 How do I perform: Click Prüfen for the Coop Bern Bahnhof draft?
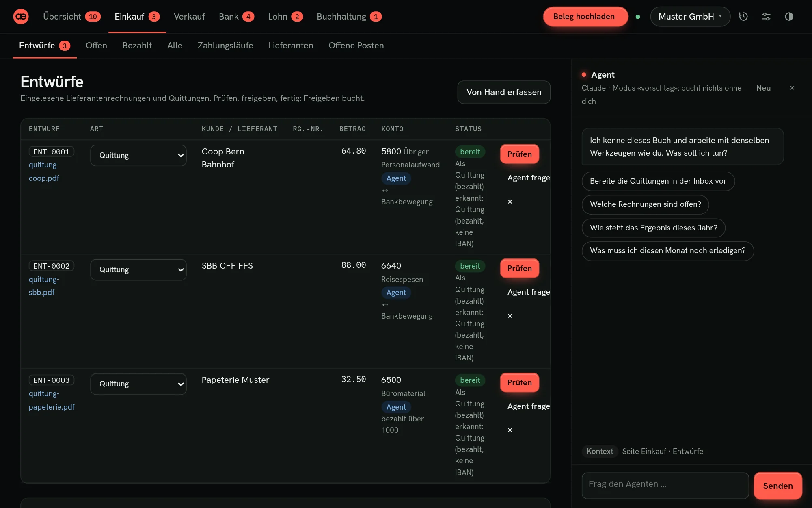tap(519, 154)
